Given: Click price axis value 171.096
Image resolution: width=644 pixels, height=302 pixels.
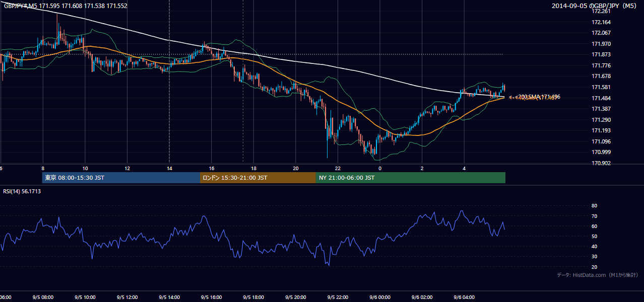Looking at the screenshot, I should coord(601,141).
